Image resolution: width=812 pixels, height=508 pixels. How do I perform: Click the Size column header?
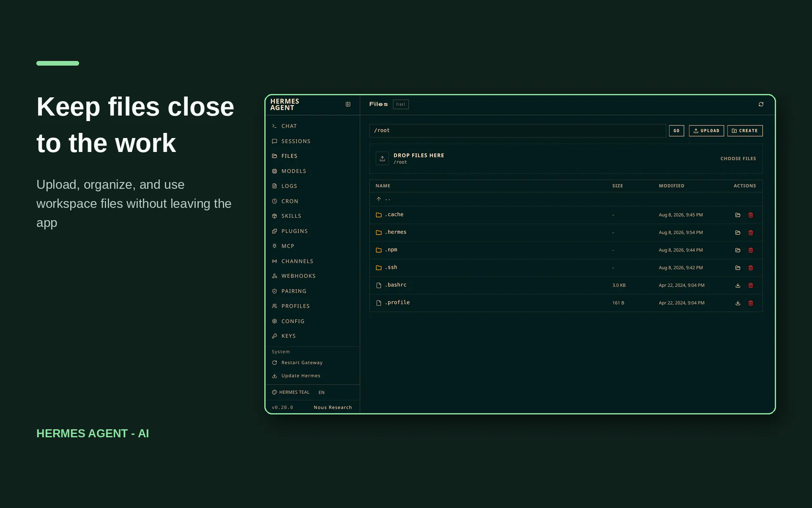[617, 186]
